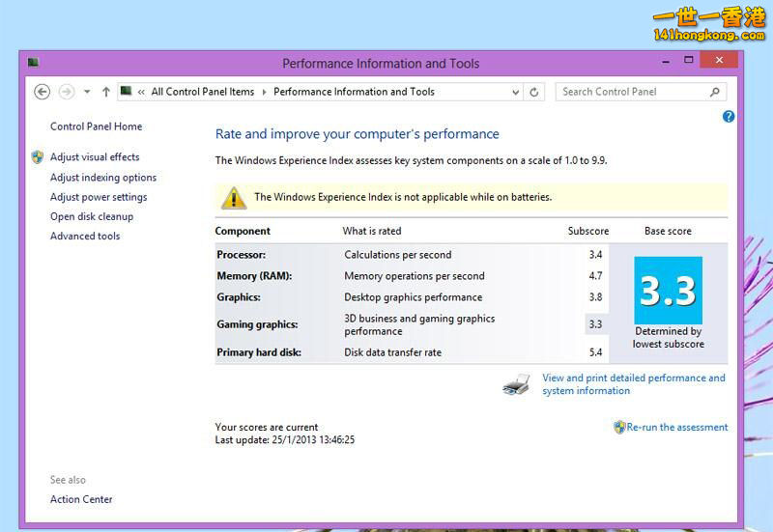The image size is (773, 532).
Task: Open Adjust indexing options
Action: pos(103,178)
